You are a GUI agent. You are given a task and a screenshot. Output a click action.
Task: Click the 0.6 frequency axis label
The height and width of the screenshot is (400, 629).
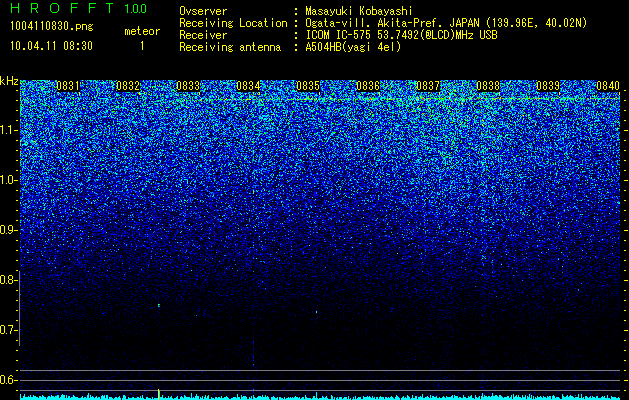tap(8, 380)
